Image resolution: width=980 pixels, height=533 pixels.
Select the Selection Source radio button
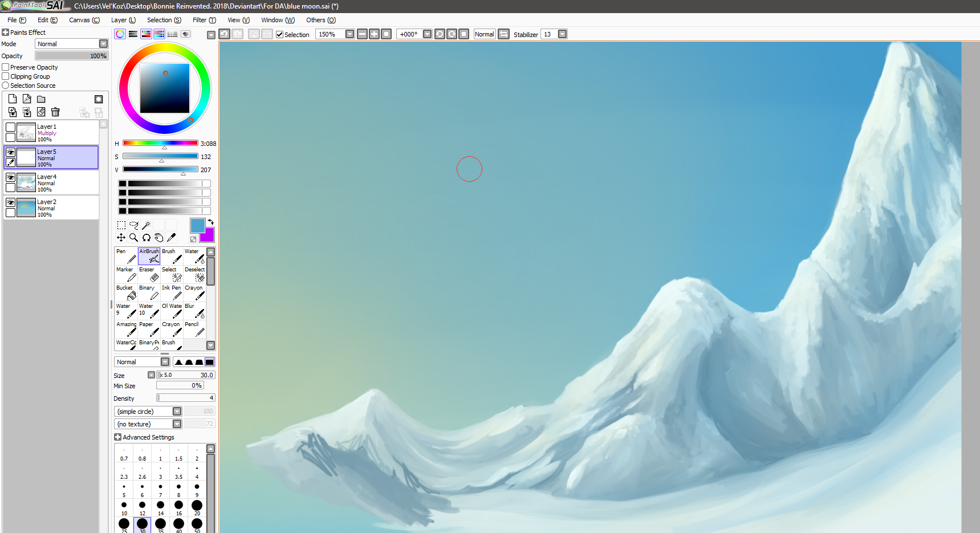tap(5, 86)
